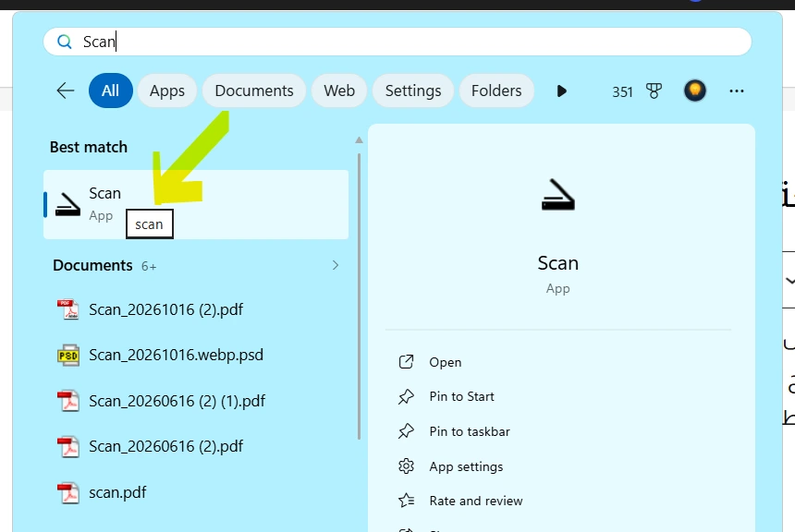Screen dimensions: 795x532
Task: Switch to the Apps filter tab
Action: pos(166,91)
